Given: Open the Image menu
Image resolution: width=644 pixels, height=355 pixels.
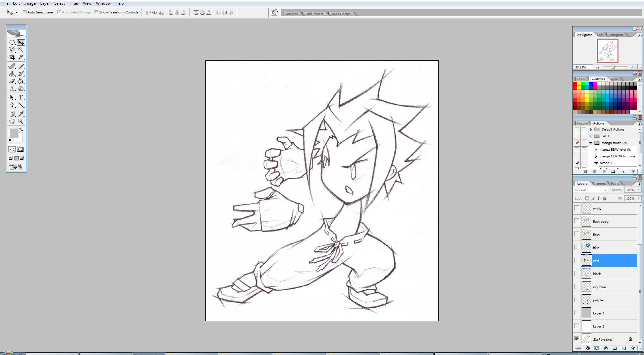Looking at the screenshot, I should [x=30, y=3].
